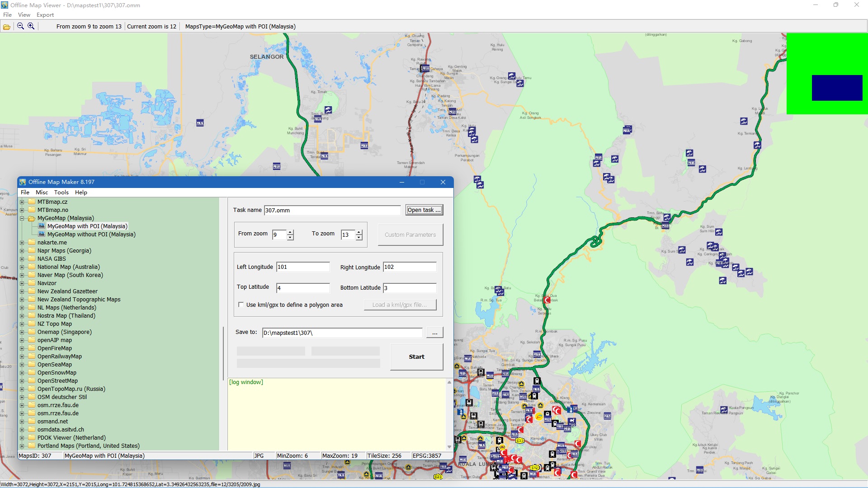Click the osmdata.asitvd.ch folder icon

[32, 429]
